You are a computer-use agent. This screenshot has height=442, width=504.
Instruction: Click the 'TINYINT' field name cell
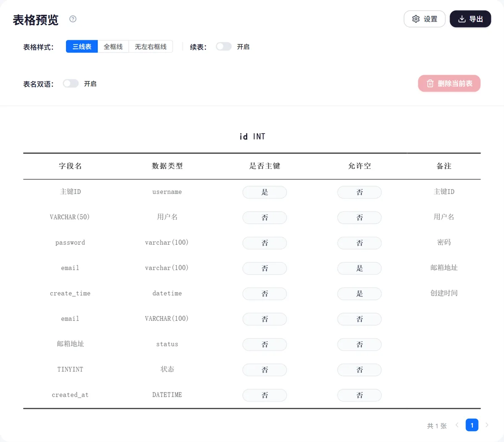[x=70, y=369]
